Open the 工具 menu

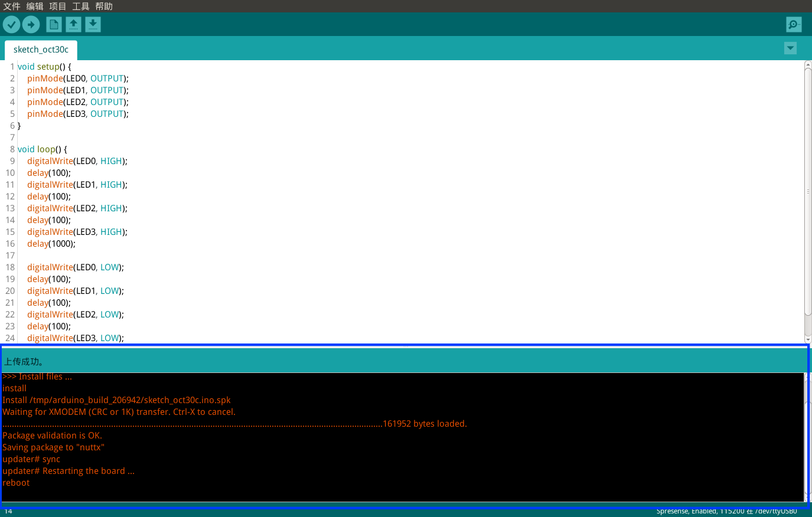tap(81, 6)
